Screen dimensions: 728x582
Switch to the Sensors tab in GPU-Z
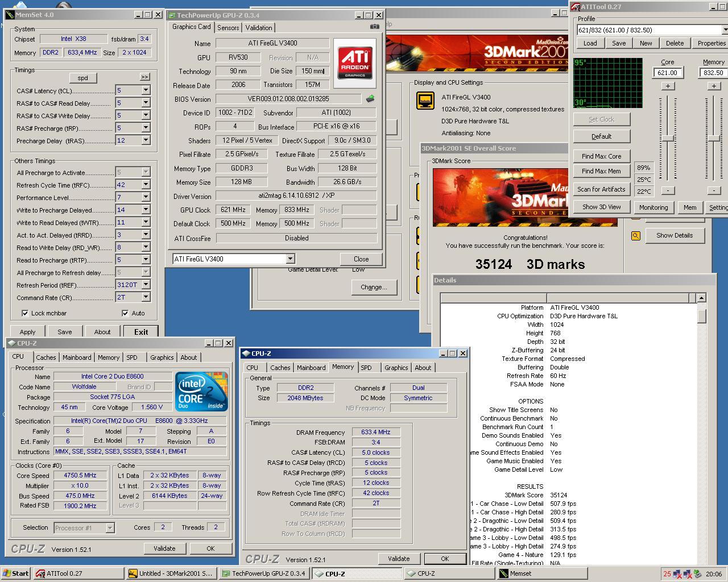click(228, 27)
